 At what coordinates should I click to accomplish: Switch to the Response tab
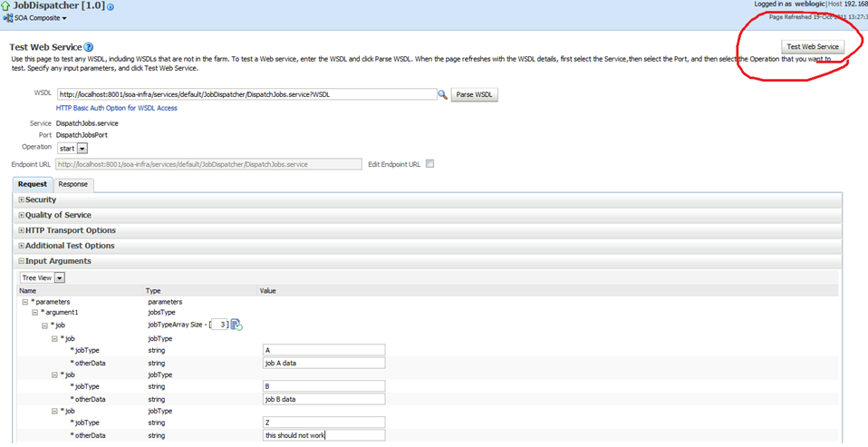tap(73, 184)
